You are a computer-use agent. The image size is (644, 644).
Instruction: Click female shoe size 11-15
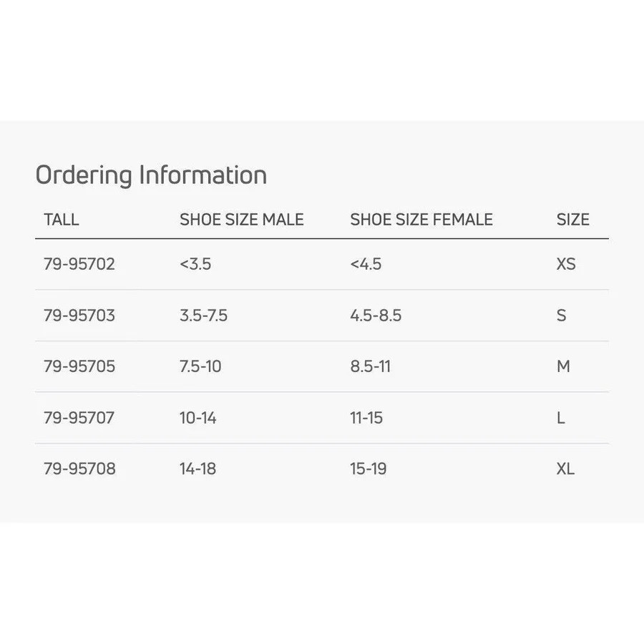point(366,418)
